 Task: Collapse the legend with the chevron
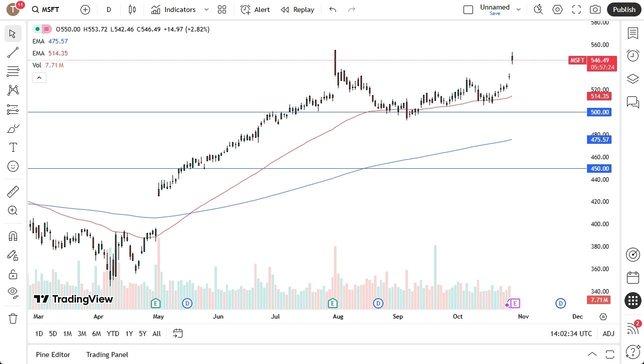pyautogui.click(x=39, y=77)
